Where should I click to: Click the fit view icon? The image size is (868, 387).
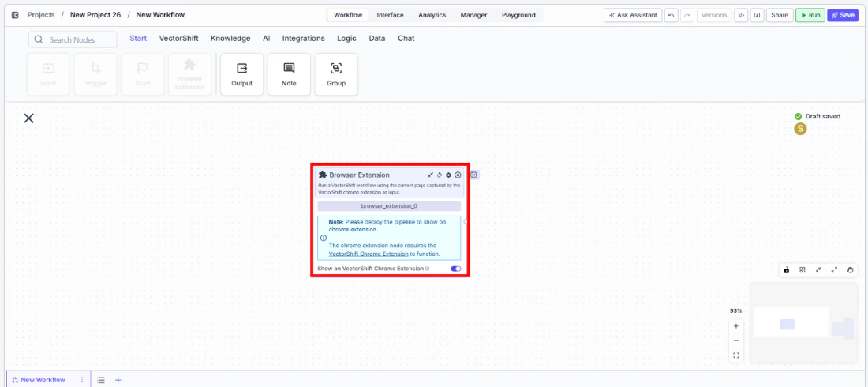pos(735,355)
